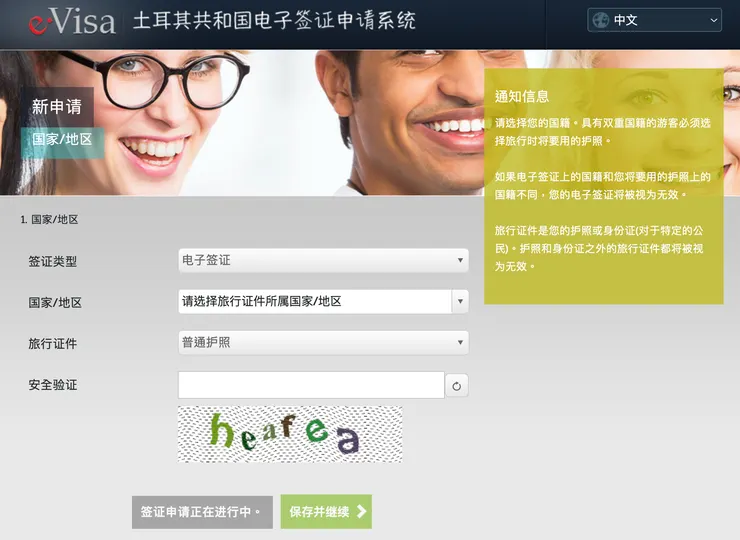Click the heafea CAPTCHA image
The image size is (740, 540).
[290, 434]
